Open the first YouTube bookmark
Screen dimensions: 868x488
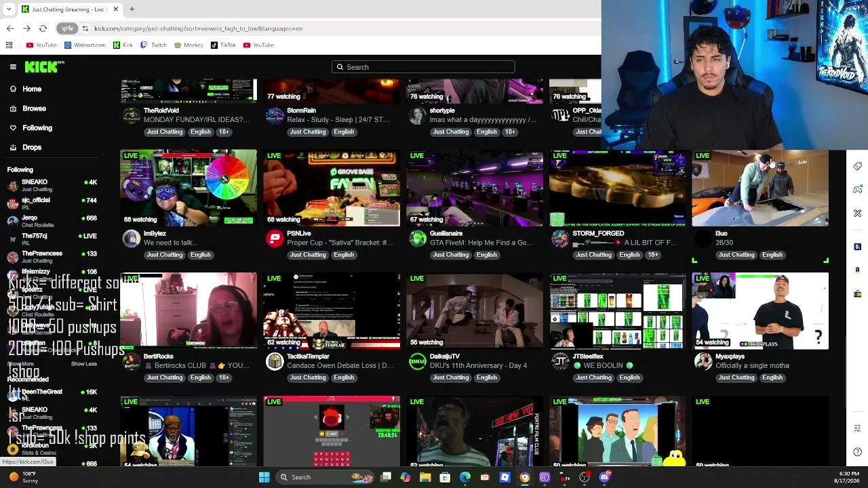coord(41,45)
